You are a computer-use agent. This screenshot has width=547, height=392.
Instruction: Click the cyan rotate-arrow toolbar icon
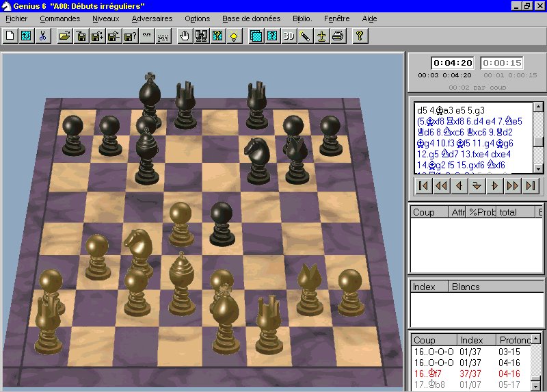tap(26, 36)
